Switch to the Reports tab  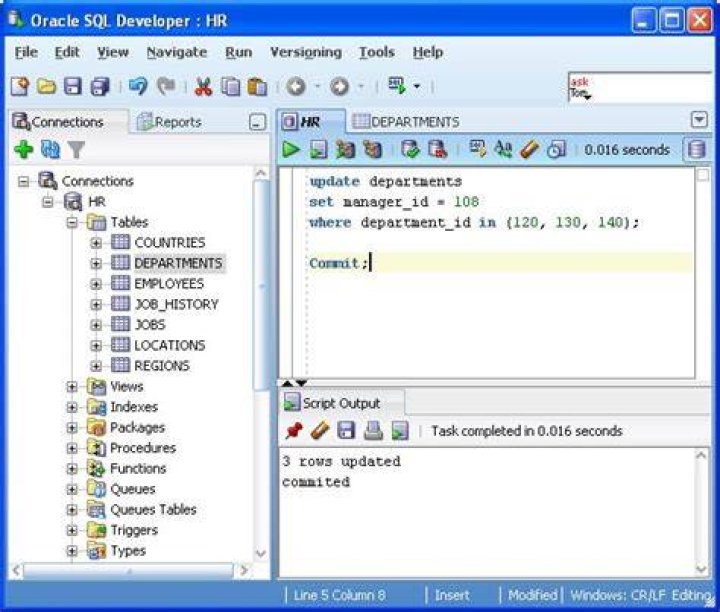pos(169,122)
